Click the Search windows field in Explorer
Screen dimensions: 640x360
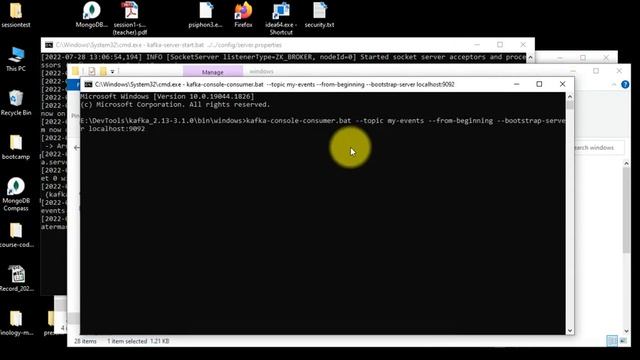click(598, 148)
